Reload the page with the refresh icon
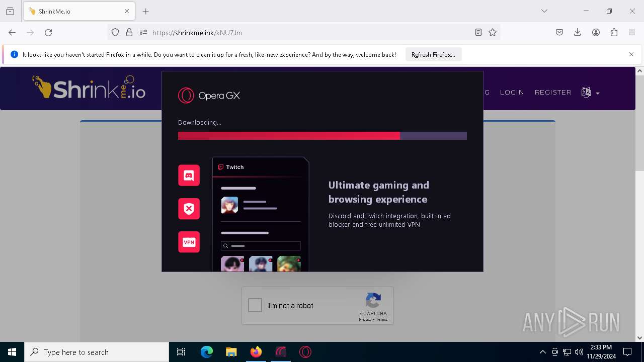 tap(48, 32)
